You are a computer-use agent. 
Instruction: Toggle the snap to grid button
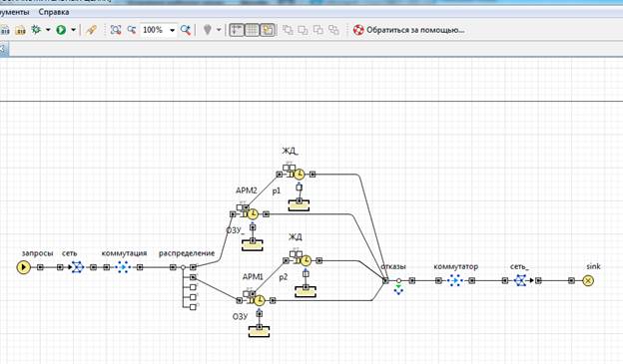pyautogui.click(x=236, y=30)
